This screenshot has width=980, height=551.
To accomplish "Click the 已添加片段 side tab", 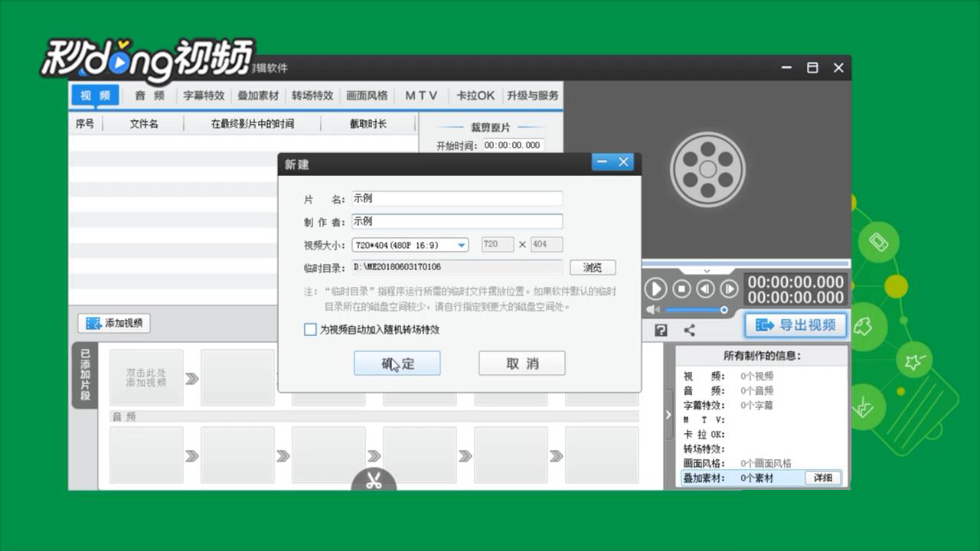I will pyautogui.click(x=84, y=375).
